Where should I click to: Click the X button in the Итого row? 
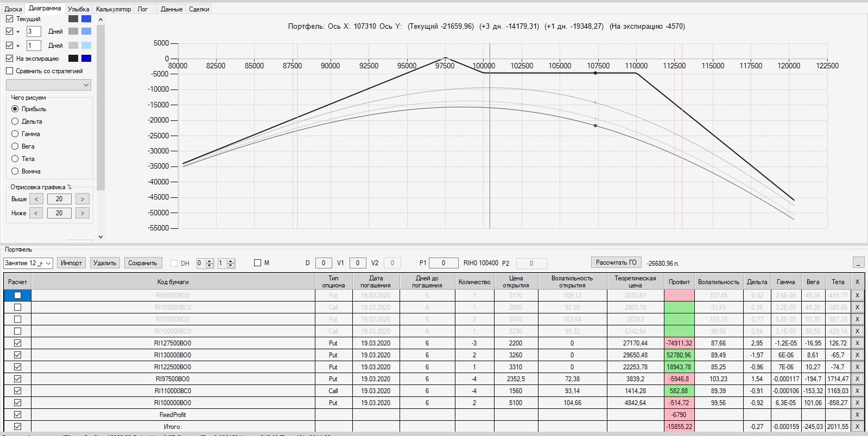coord(857,427)
